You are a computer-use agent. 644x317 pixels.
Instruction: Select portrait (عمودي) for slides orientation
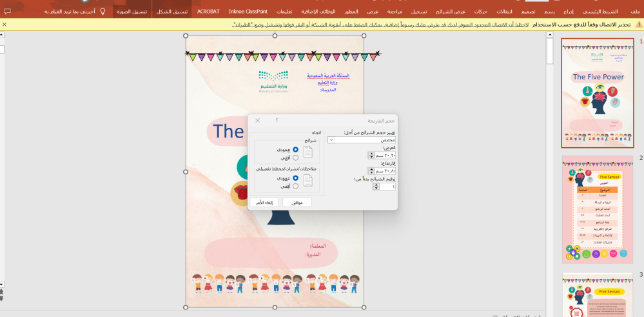point(296,149)
